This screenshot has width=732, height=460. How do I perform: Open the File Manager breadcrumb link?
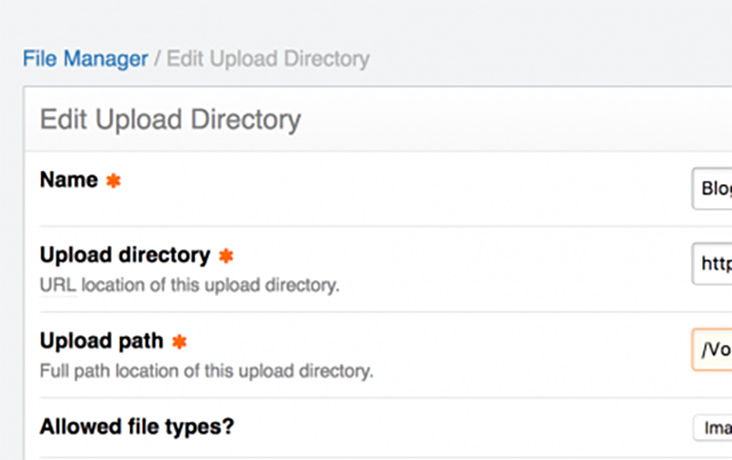click(x=85, y=59)
